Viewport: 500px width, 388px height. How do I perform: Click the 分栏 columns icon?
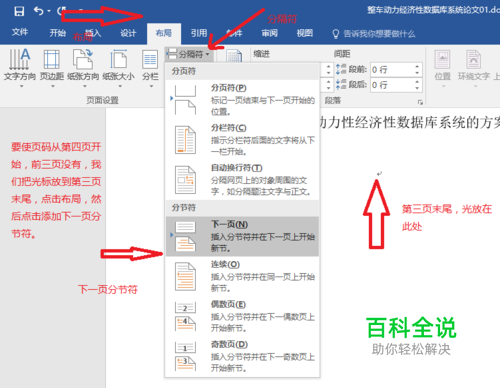(150, 59)
